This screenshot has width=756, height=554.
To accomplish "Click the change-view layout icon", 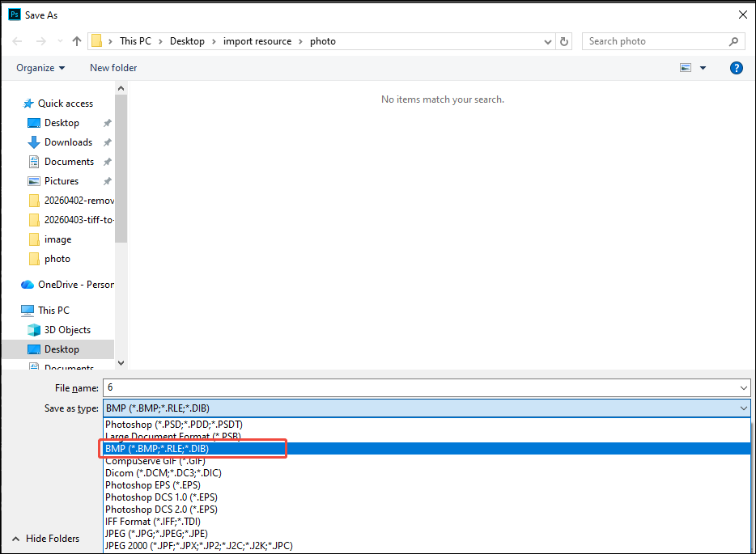I will [684, 68].
